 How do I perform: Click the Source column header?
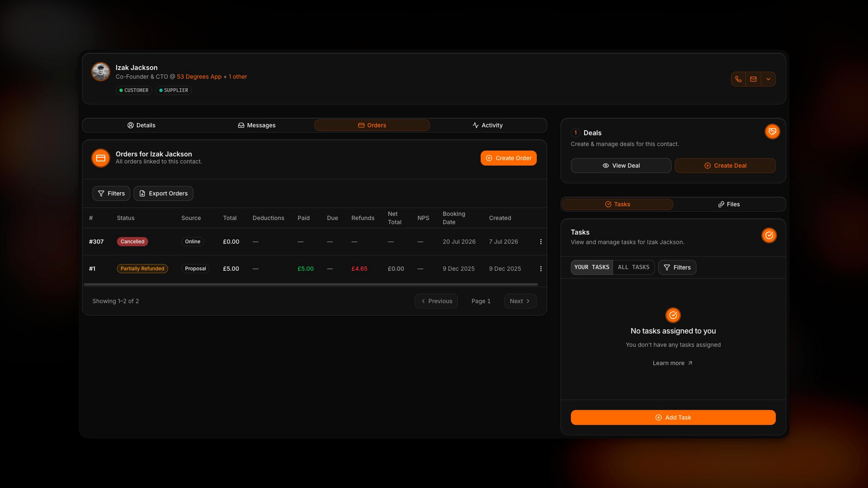click(191, 218)
